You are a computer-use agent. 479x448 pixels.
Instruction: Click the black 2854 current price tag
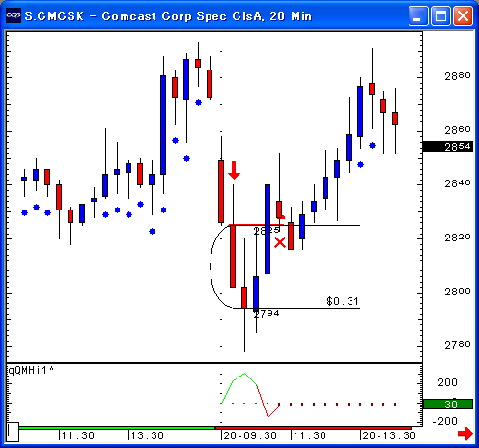448,147
